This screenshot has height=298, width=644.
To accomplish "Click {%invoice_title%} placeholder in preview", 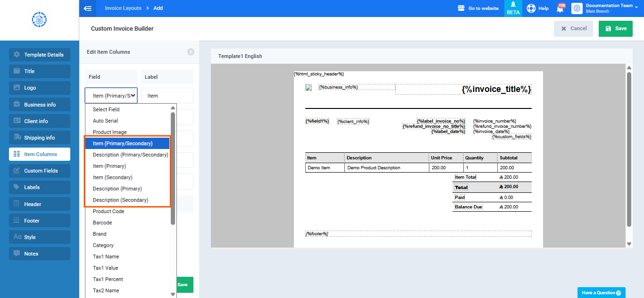I will coord(496,89).
